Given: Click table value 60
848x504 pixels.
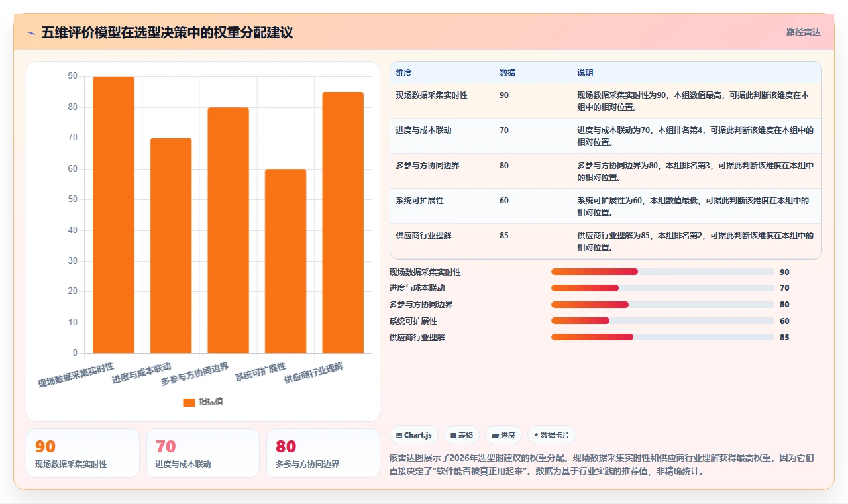Looking at the screenshot, I should tap(504, 201).
